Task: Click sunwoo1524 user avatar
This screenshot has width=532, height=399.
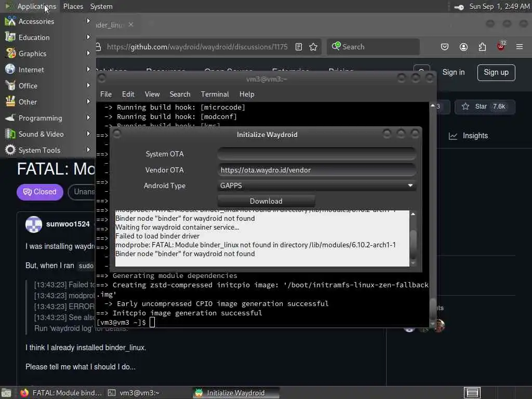Action: (x=34, y=224)
